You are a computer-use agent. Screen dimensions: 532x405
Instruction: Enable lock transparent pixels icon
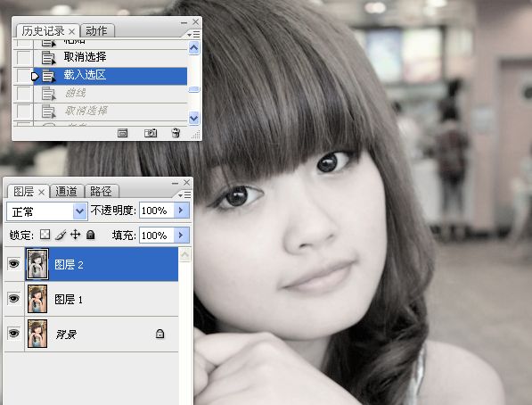coord(45,235)
